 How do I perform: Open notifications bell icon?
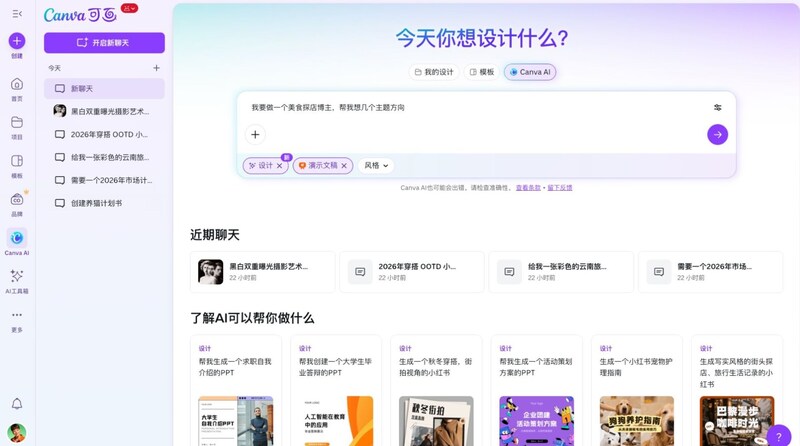(x=17, y=404)
